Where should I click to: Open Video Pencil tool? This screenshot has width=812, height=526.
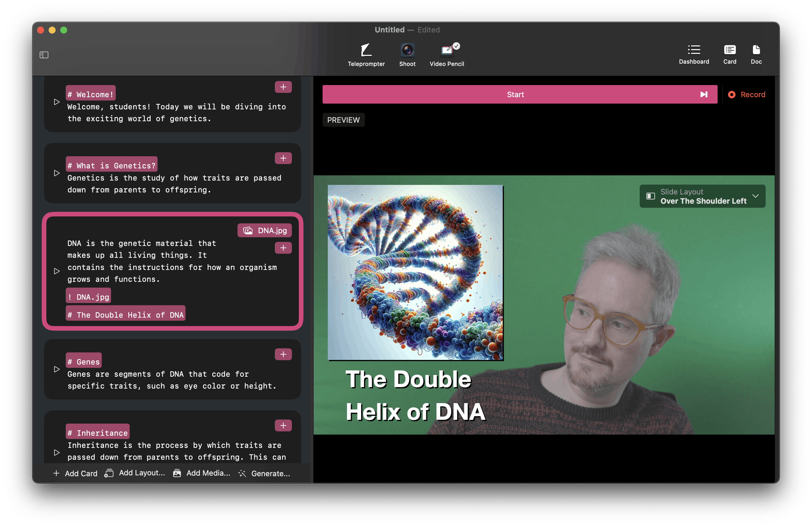(x=446, y=55)
